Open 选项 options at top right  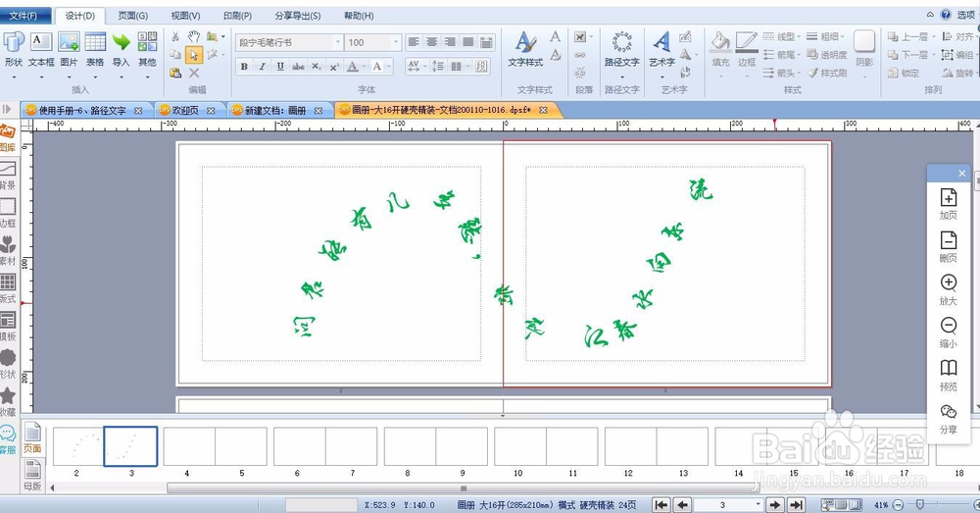965,15
